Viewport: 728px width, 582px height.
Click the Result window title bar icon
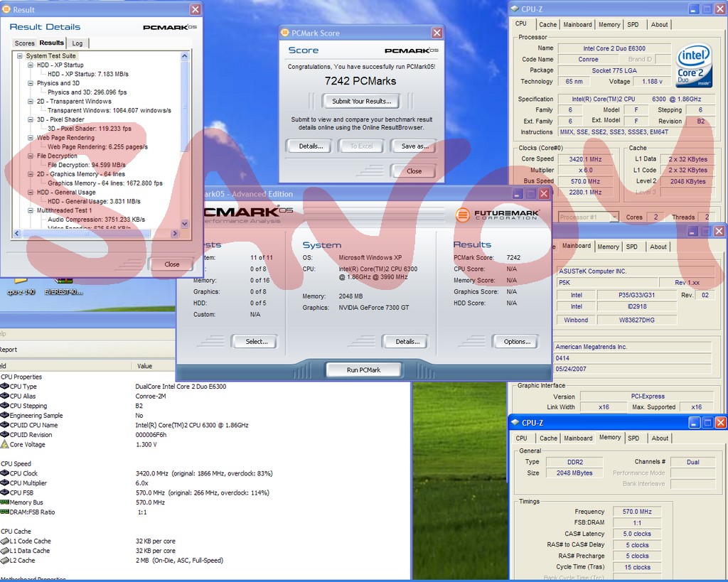pos(6,9)
